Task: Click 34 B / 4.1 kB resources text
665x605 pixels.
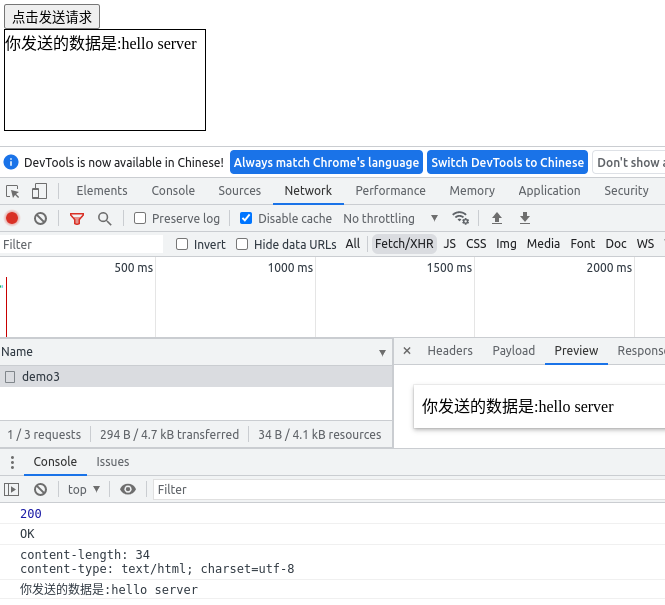Action: [320, 435]
